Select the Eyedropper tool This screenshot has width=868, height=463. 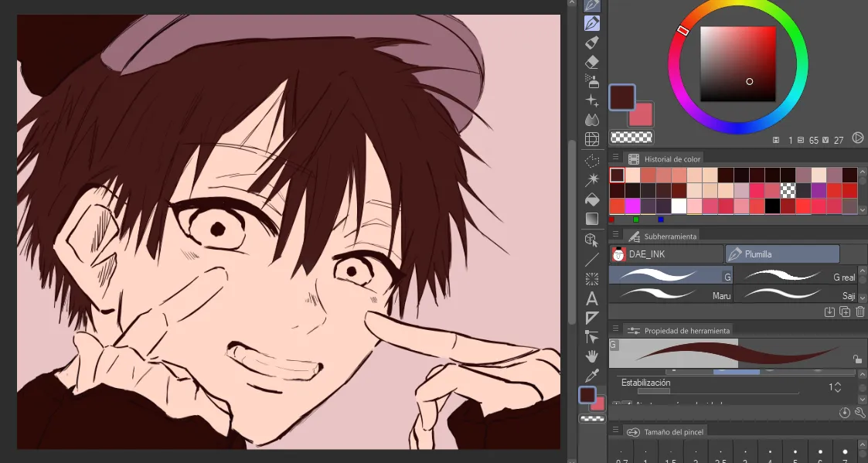pyautogui.click(x=592, y=375)
